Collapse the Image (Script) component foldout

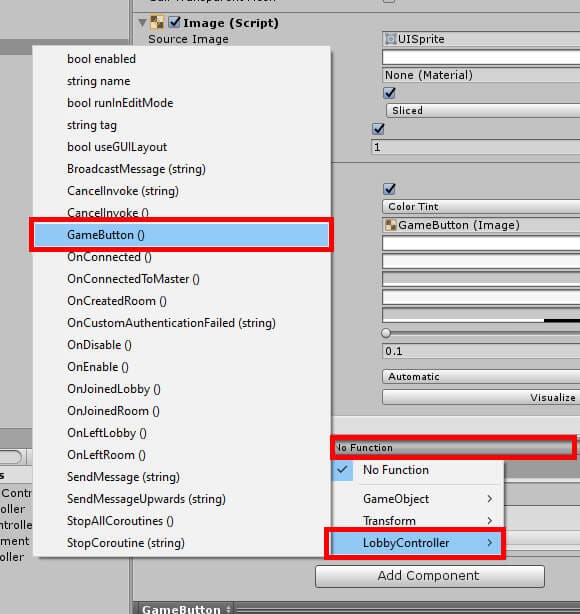coord(143,23)
